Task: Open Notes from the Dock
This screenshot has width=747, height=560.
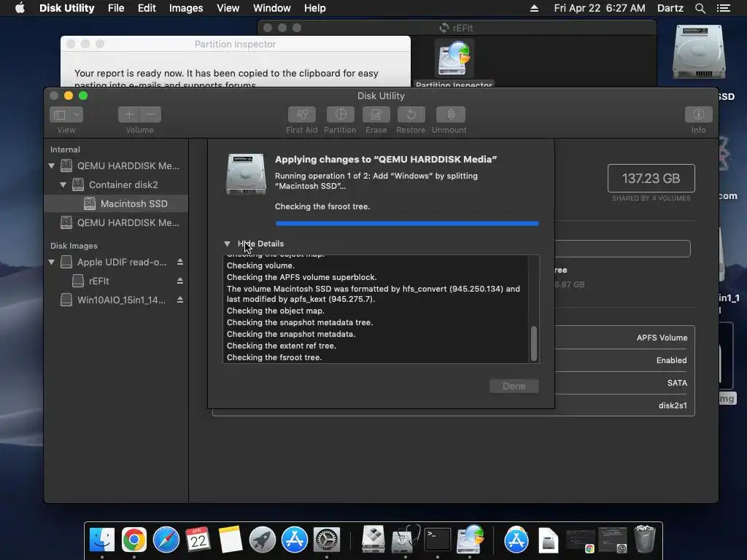Action: click(x=231, y=540)
